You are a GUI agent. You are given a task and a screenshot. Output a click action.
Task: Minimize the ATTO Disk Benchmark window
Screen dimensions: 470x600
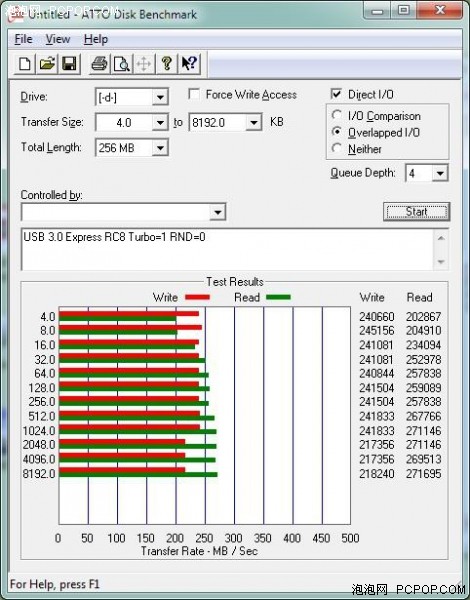pyautogui.click(x=377, y=11)
